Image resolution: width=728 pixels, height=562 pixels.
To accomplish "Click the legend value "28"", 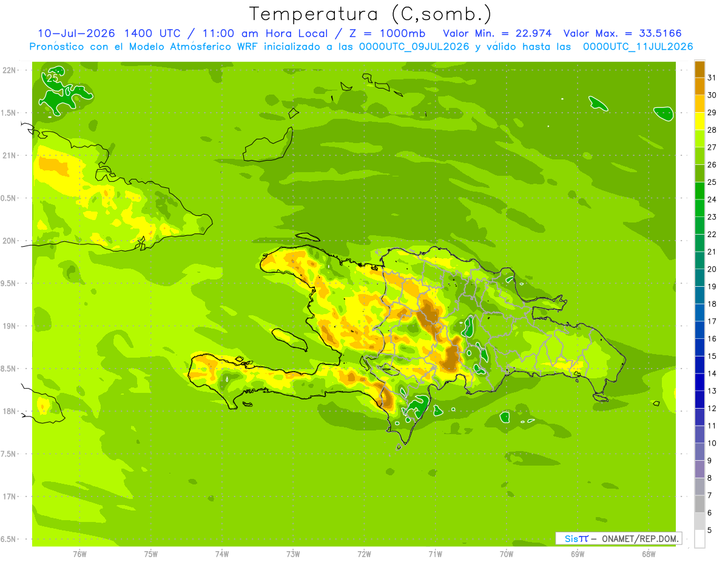I will pos(712,130).
